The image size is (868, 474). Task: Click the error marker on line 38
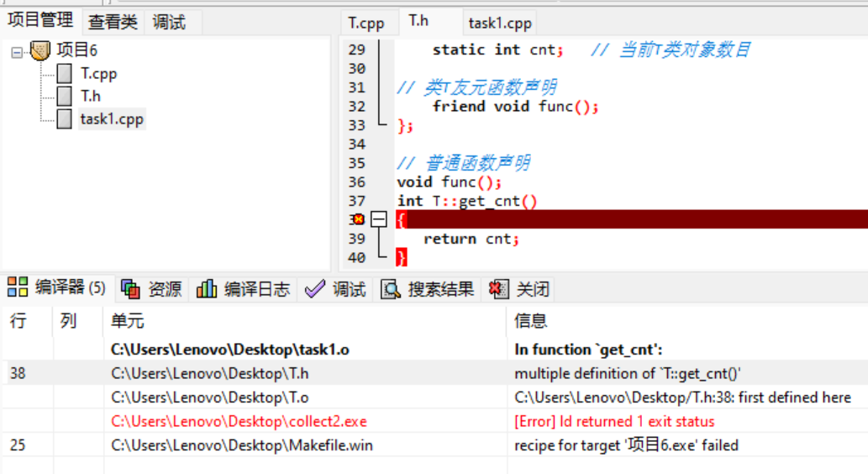(x=359, y=219)
